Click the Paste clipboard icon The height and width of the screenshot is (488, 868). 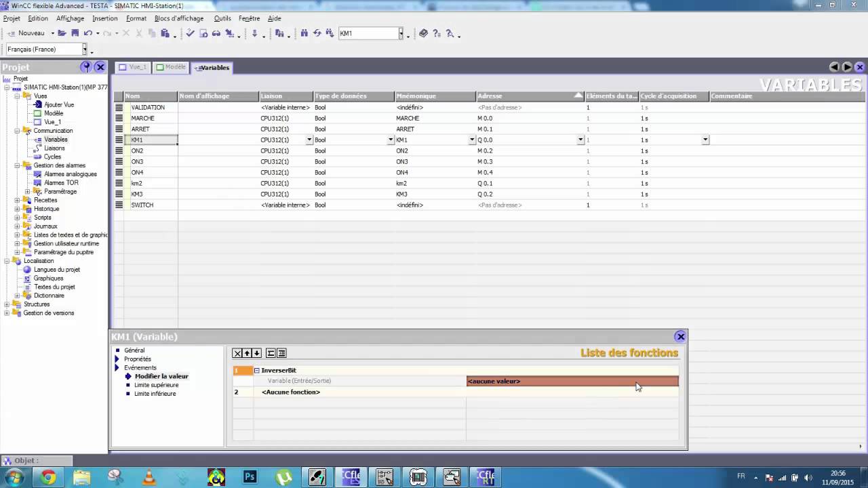pos(164,33)
